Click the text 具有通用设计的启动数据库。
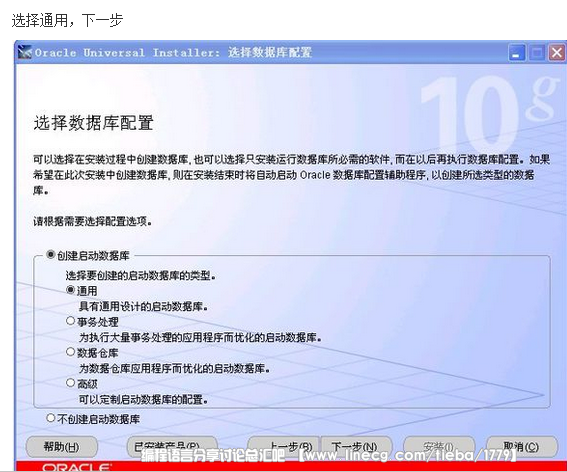The image size is (567, 472). [144, 307]
